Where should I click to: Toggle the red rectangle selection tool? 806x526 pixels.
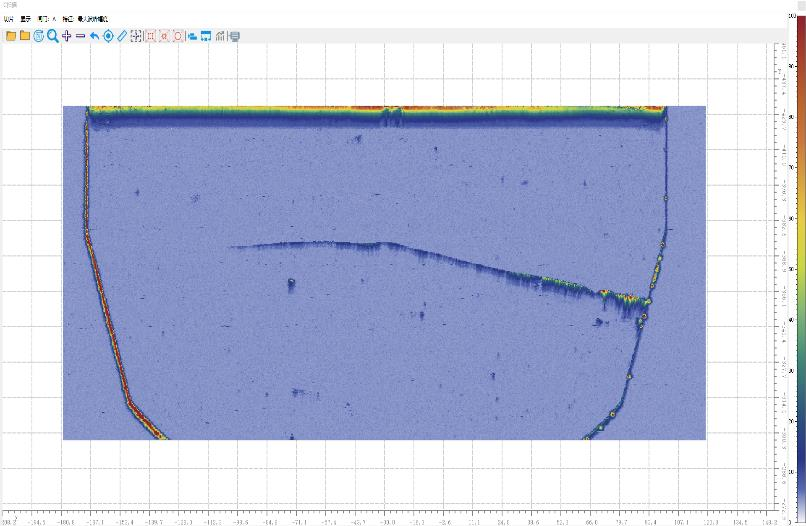pos(151,36)
